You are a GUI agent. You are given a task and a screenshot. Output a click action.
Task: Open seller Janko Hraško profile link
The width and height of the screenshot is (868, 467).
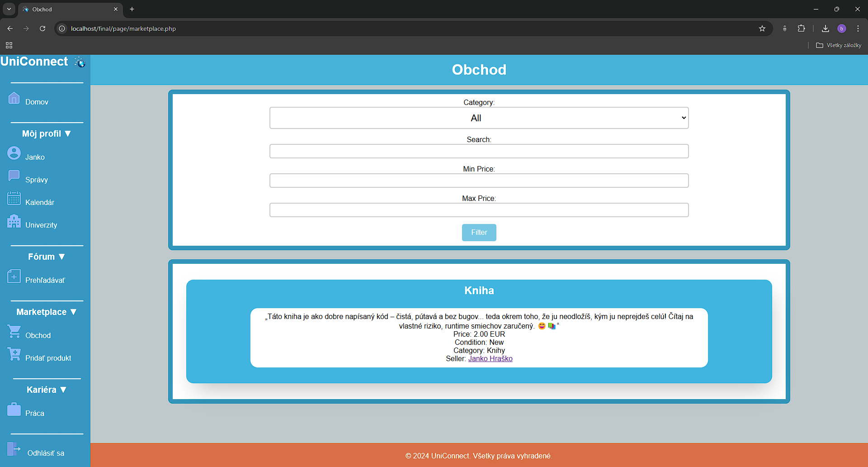pyautogui.click(x=491, y=359)
